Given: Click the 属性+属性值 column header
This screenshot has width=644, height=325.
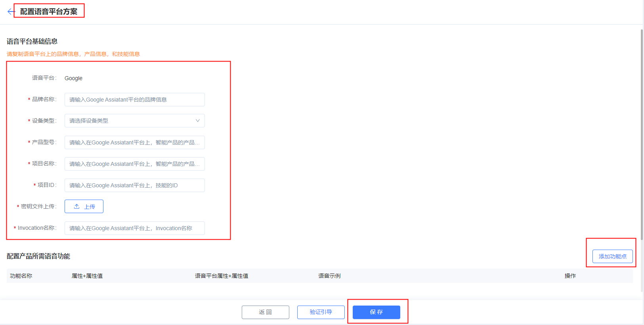Looking at the screenshot, I should pyautogui.click(x=87, y=276).
